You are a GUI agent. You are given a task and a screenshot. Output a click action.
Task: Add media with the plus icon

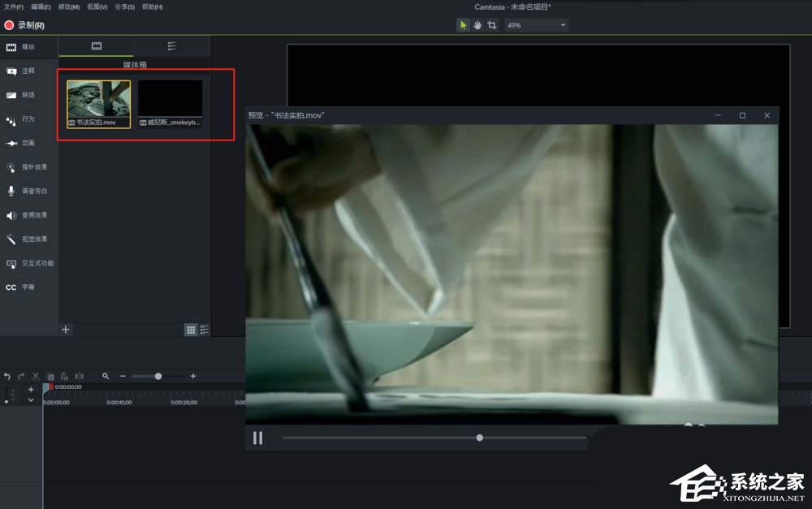(x=67, y=330)
